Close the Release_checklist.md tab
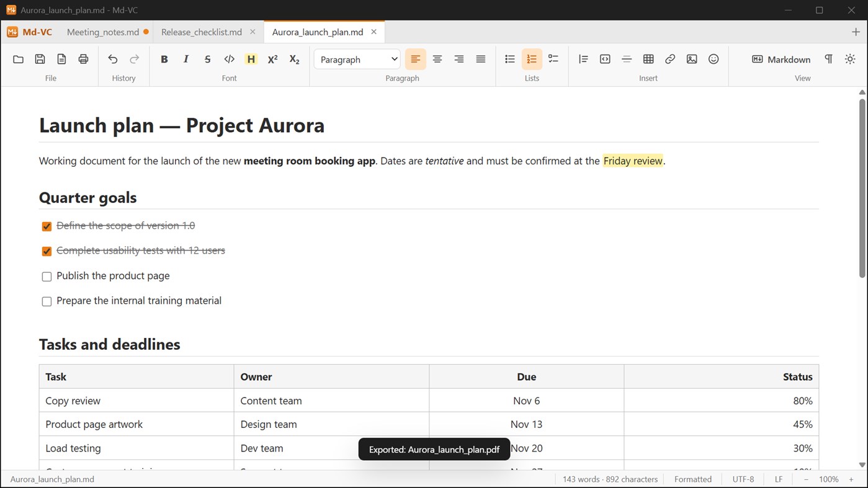 253,32
